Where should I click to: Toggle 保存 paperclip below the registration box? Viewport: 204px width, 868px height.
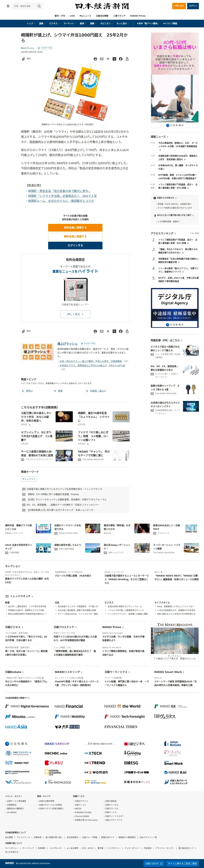[26, 331]
